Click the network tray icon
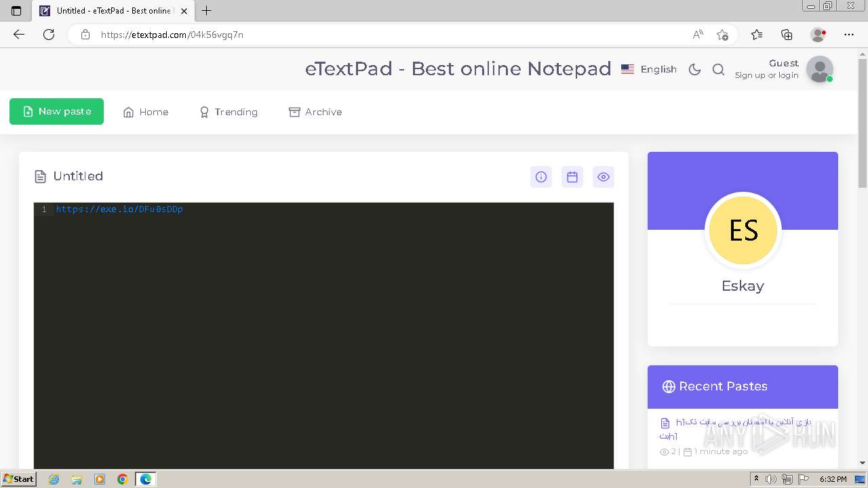Image resolution: width=868 pixels, height=488 pixels. [787, 479]
